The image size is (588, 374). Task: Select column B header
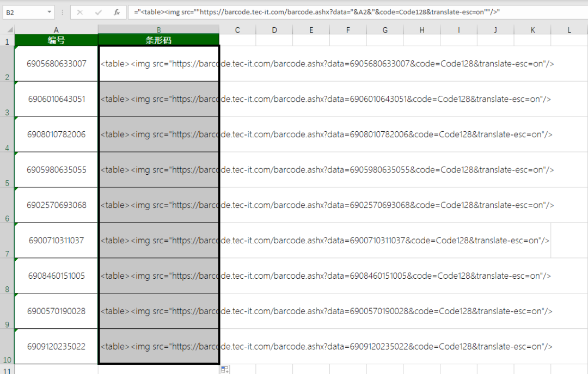point(158,30)
